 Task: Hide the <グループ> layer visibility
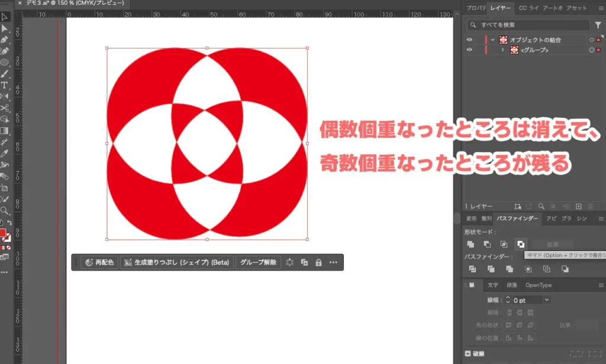[469, 50]
